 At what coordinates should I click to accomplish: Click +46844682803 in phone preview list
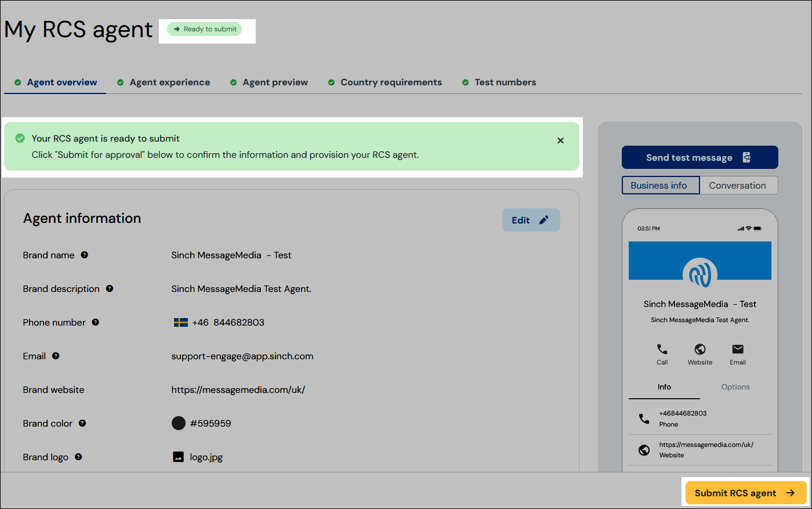(683, 413)
